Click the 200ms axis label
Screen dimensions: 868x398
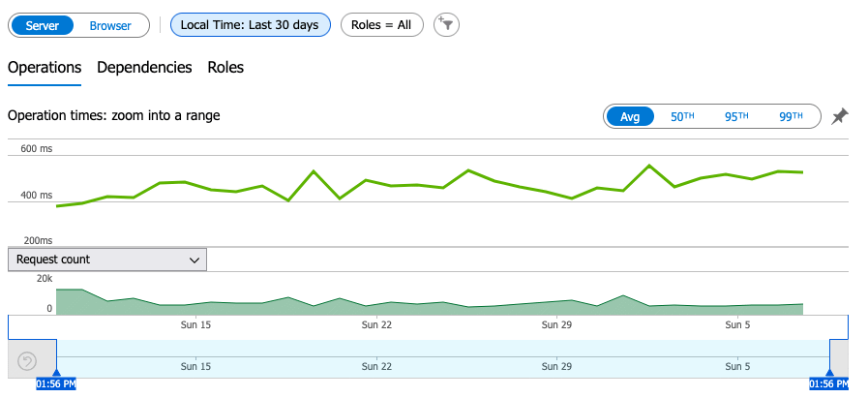[37, 240]
